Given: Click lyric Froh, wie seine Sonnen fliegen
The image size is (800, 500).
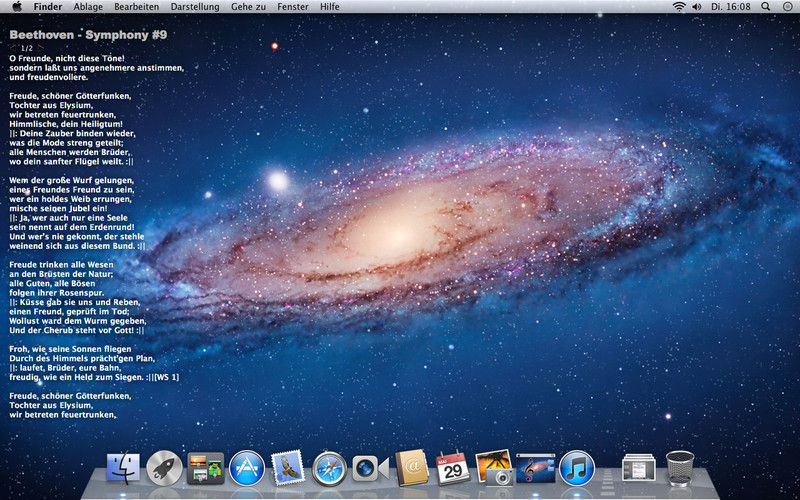Looking at the screenshot, I should [x=70, y=349].
